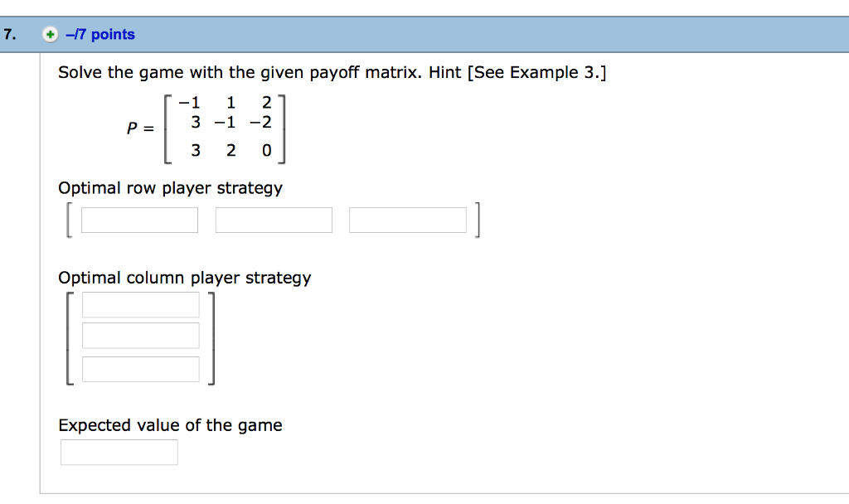Click the "Optimal column player strategy" heading
Screen dimensions: 849x504
[x=184, y=278]
